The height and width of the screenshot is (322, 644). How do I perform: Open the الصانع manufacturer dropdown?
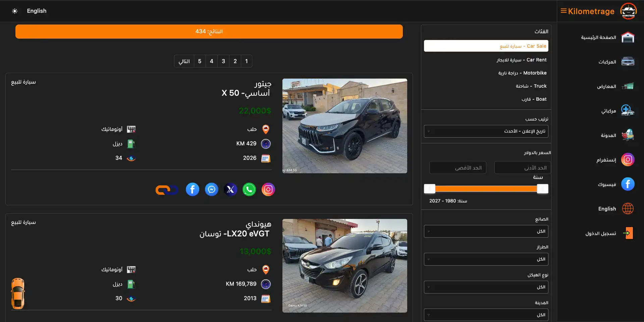486,231
